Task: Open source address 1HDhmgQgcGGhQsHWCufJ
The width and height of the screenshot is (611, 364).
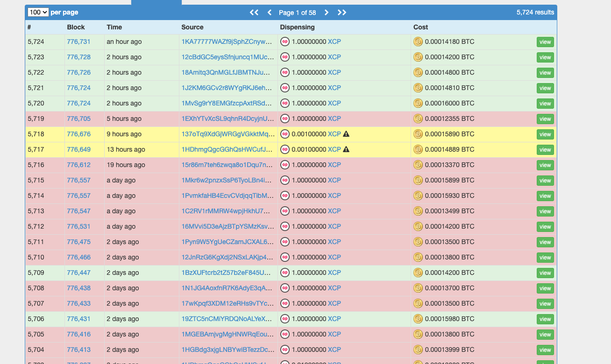Action: 227,149
